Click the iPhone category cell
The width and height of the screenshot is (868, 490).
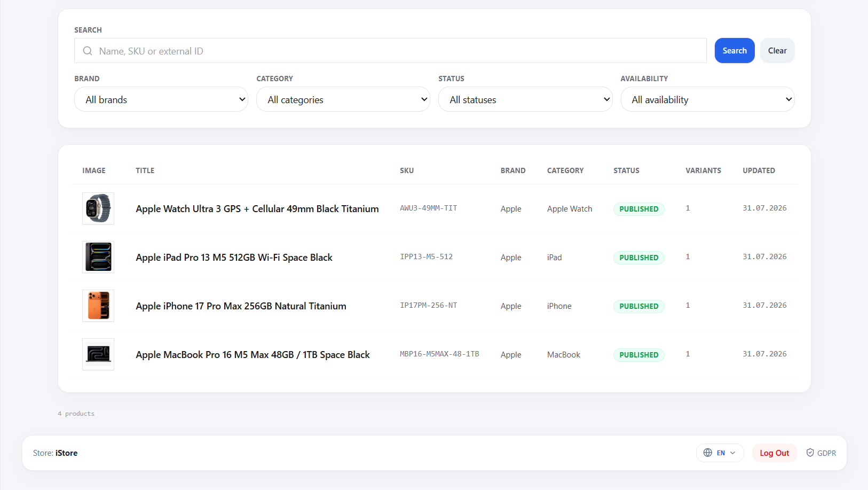pos(559,306)
